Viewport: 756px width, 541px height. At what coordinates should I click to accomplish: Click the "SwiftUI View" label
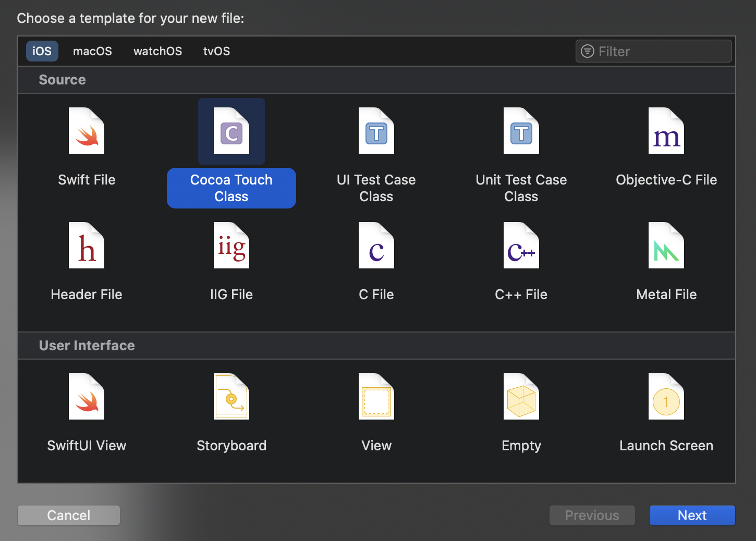87,446
